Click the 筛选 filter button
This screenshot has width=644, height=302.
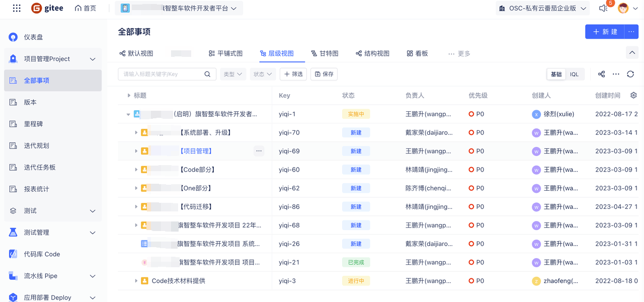tap(293, 74)
